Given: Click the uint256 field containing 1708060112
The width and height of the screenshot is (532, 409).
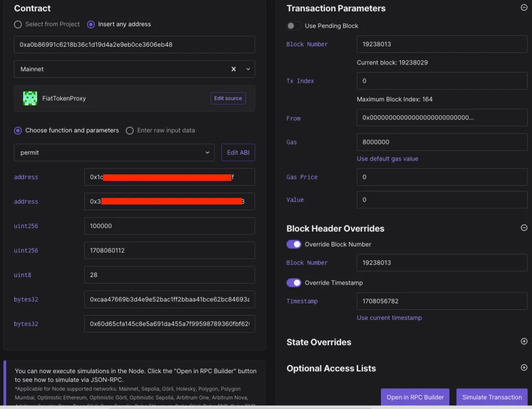Looking at the screenshot, I should tap(169, 250).
